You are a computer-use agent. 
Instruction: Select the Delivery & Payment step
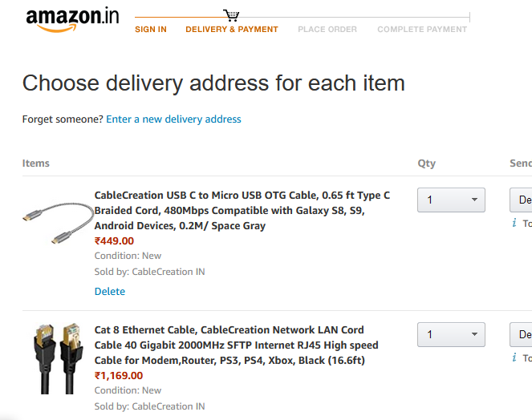(x=232, y=30)
